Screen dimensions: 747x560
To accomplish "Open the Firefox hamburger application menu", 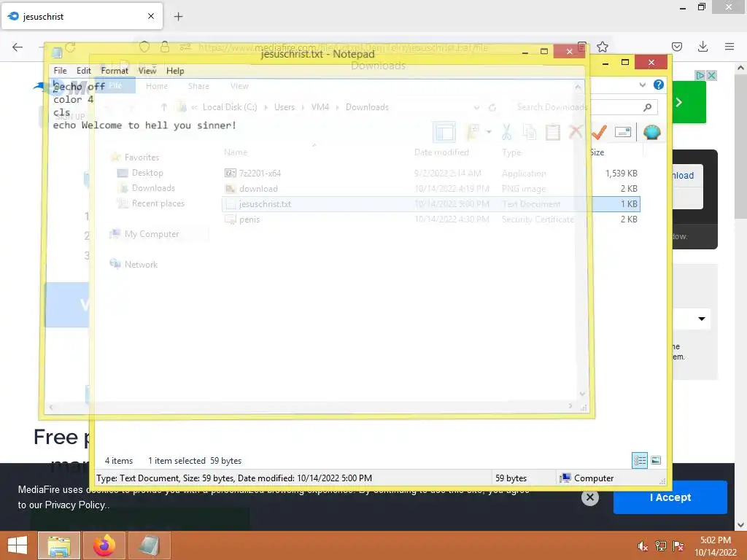I will pos(729,46).
